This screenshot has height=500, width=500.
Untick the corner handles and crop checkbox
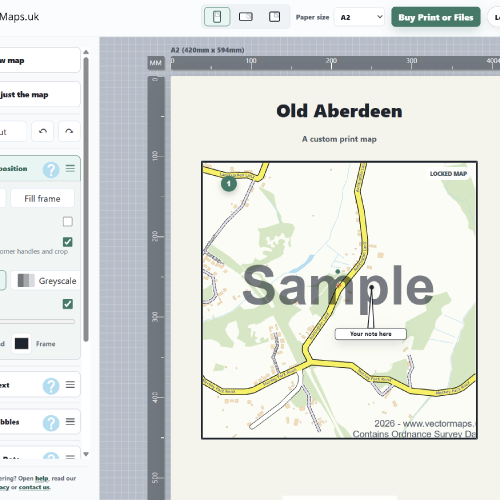point(68,242)
